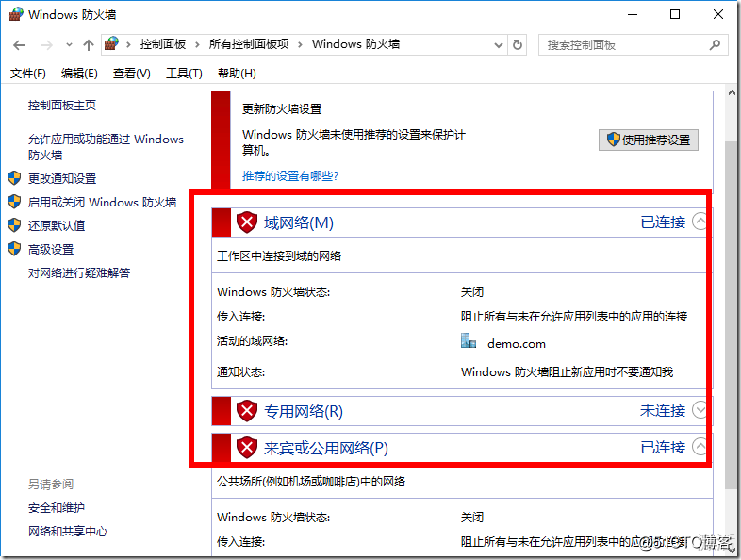
Task: Click the 域网络(M) section heading
Action: tap(299, 222)
